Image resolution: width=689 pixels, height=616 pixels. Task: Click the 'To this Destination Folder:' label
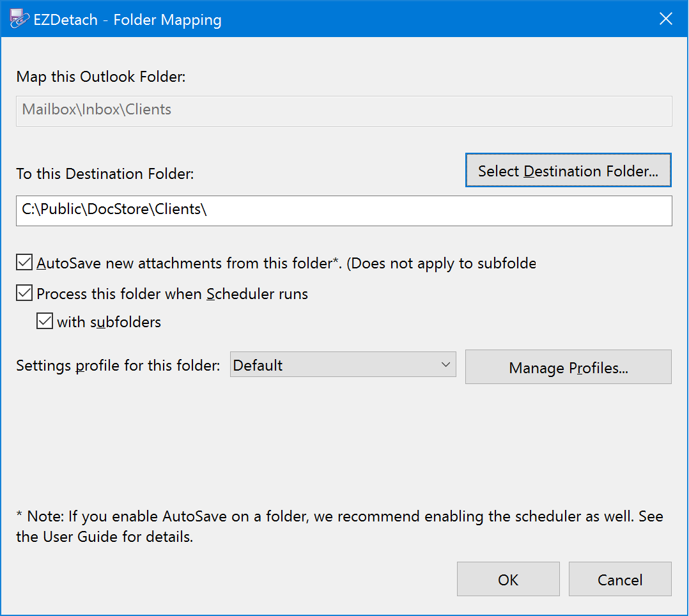point(105,174)
